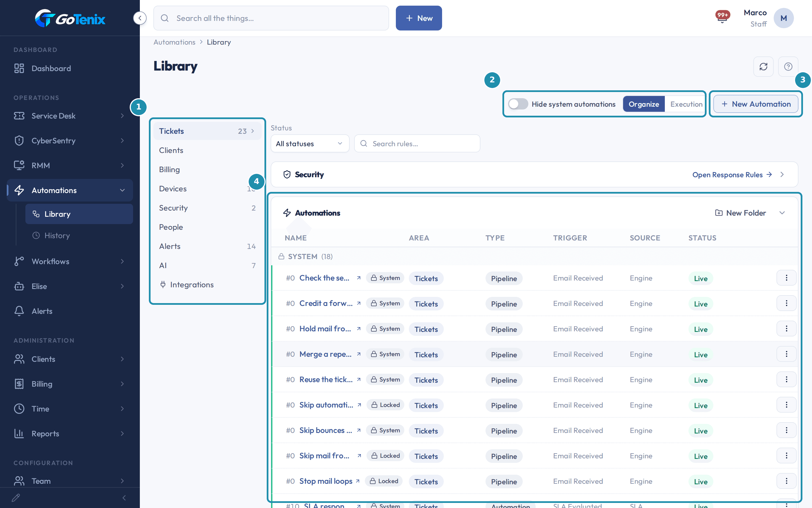The width and height of the screenshot is (812, 508).
Task: Open the All statuses dropdown
Action: click(310, 144)
